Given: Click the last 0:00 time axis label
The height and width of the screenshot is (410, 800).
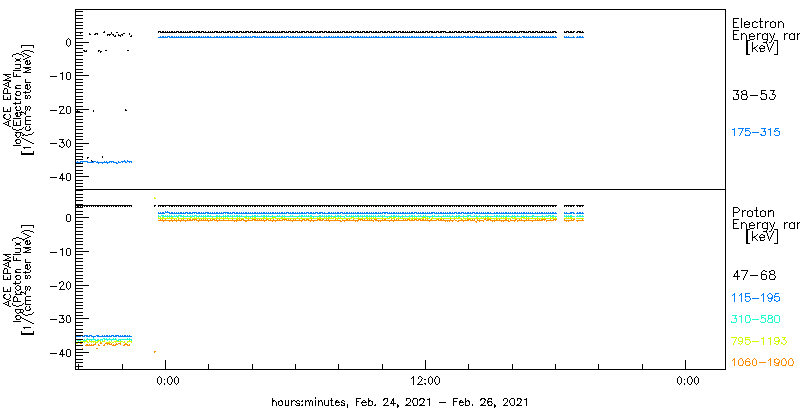Looking at the screenshot, I should click(686, 381).
